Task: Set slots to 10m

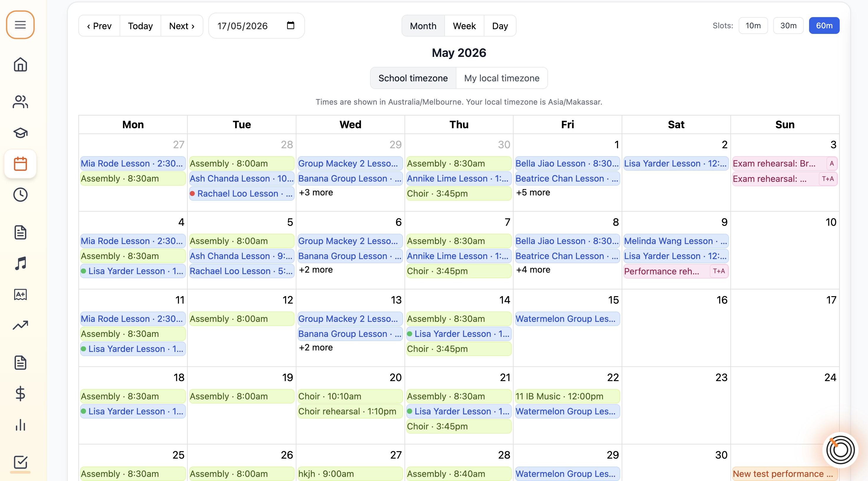Action: pyautogui.click(x=753, y=26)
